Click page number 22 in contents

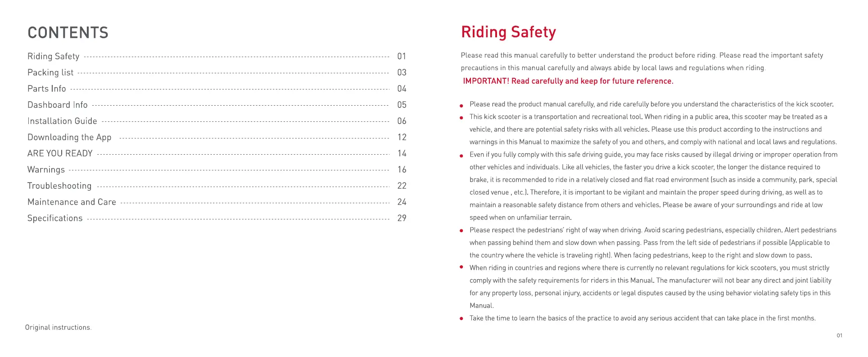(402, 186)
